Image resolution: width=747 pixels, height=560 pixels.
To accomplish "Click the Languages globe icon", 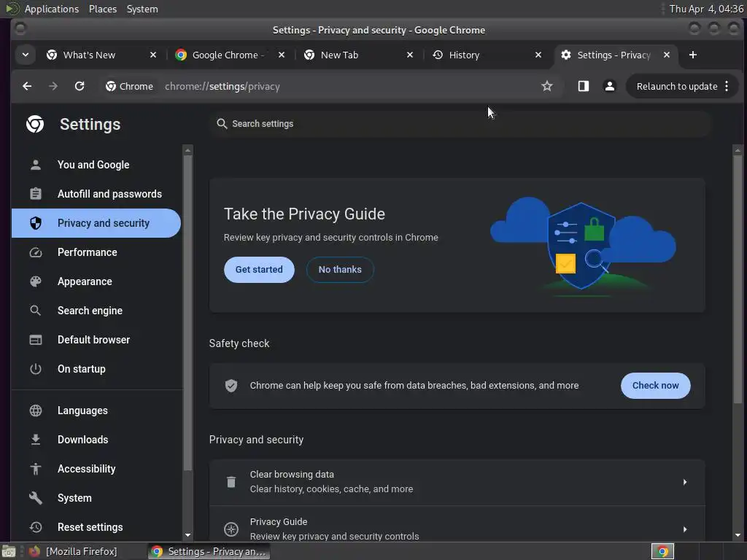I will pos(36,411).
